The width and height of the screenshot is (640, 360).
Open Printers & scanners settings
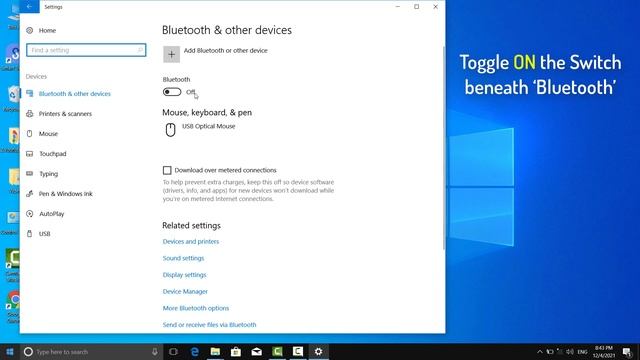pos(65,114)
